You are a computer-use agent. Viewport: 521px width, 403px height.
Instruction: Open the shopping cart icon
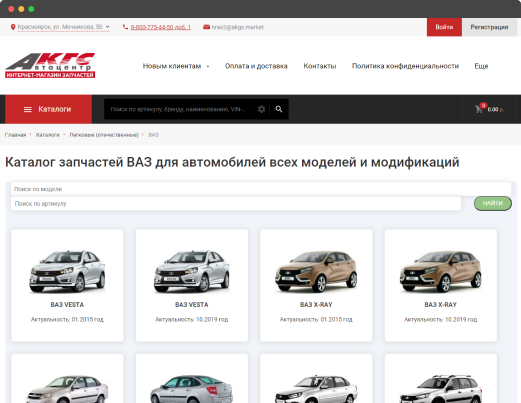(x=479, y=109)
